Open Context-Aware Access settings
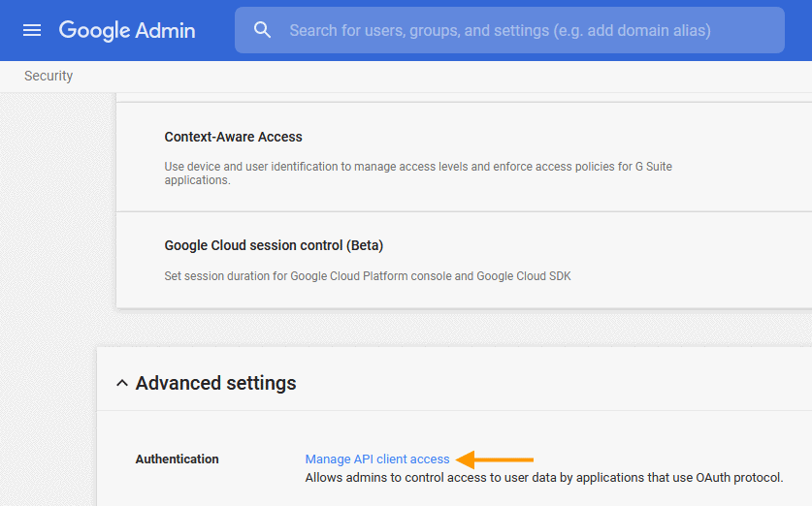This screenshot has width=812, height=506. pos(233,137)
